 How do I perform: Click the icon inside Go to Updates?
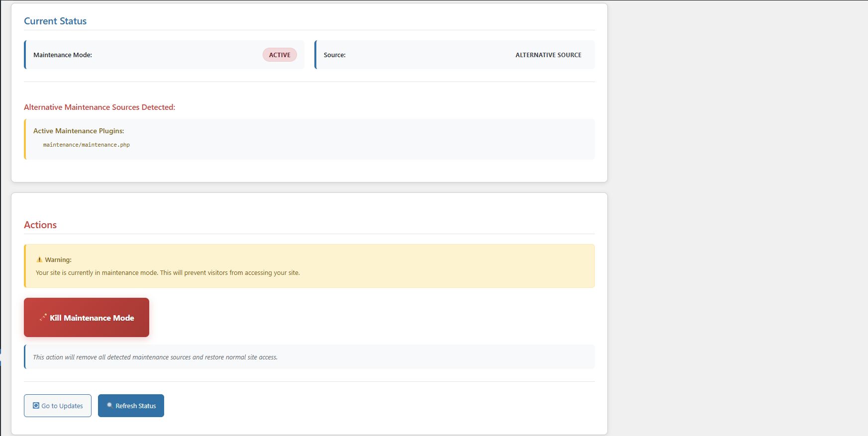coord(36,405)
